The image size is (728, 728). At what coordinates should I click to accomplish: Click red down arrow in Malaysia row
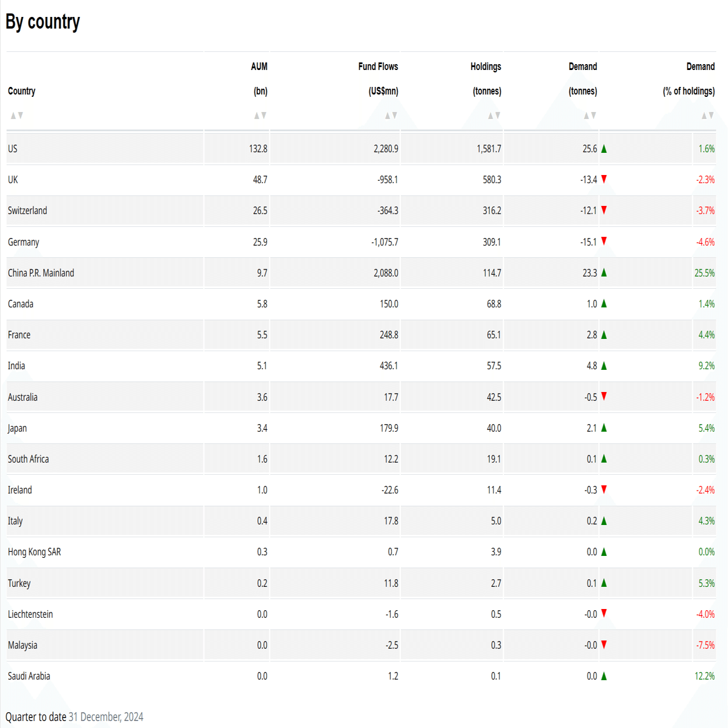(x=604, y=645)
